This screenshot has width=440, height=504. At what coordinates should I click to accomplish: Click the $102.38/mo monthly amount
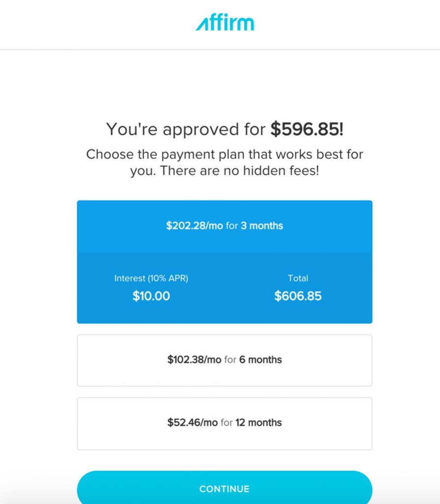click(x=194, y=360)
